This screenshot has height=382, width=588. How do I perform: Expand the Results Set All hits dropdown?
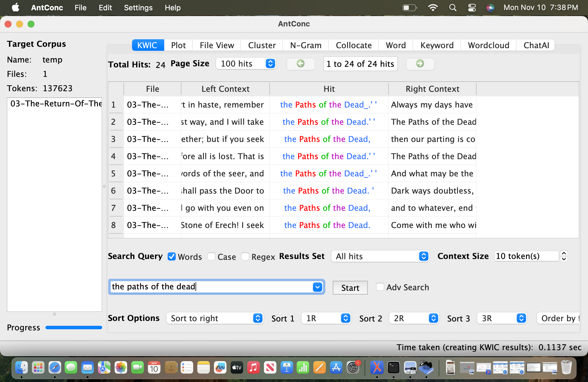coord(380,256)
